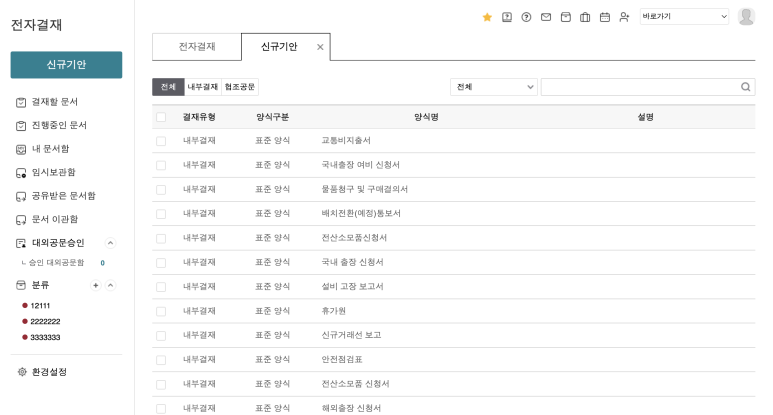The image size is (773, 415).
Task: Click the briefcase icon in top toolbar
Action: [585, 17]
